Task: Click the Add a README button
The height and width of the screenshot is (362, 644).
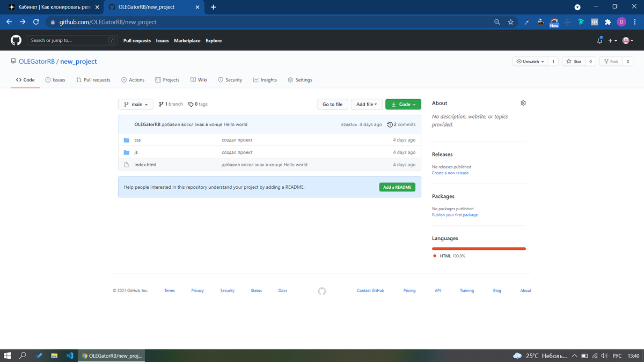Action: click(397, 187)
